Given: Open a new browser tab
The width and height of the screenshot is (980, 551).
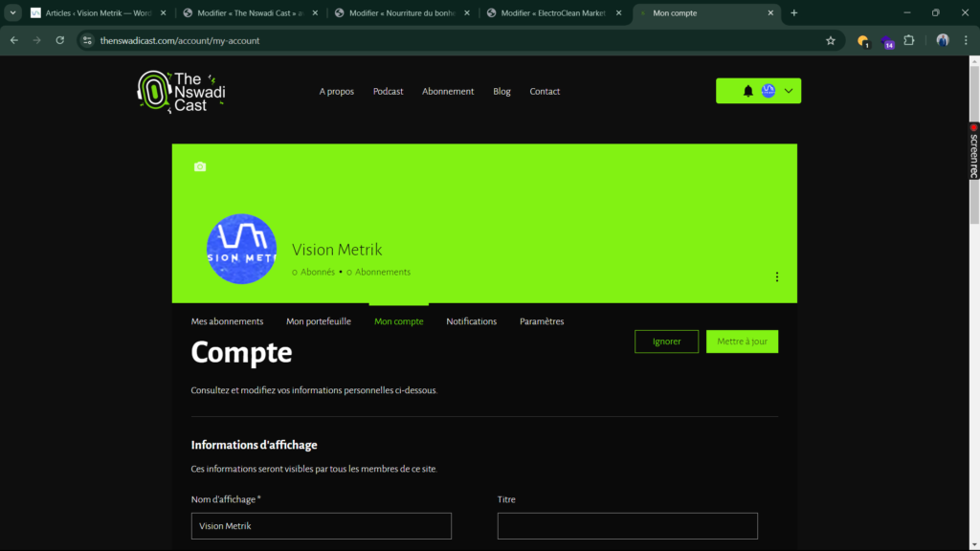Looking at the screenshot, I should coord(793,12).
